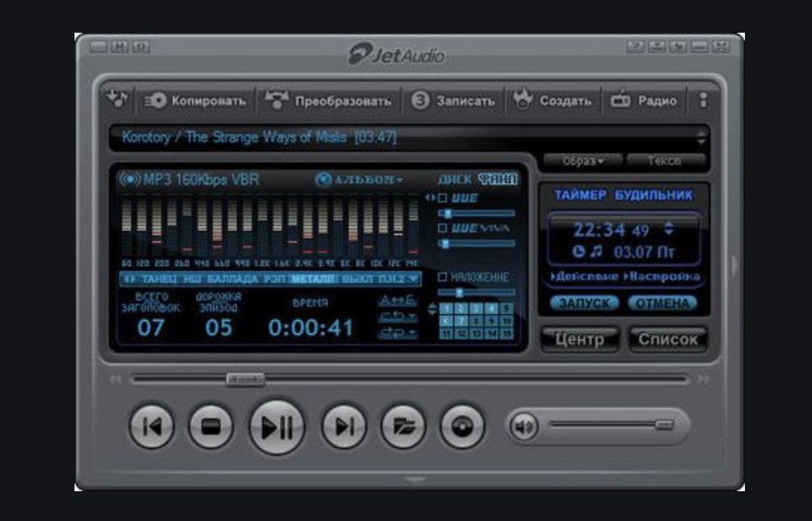Image resolution: width=812 pixels, height=521 pixels.
Task: Switch to ФАЙЛ mode
Action: click(498, 179)
